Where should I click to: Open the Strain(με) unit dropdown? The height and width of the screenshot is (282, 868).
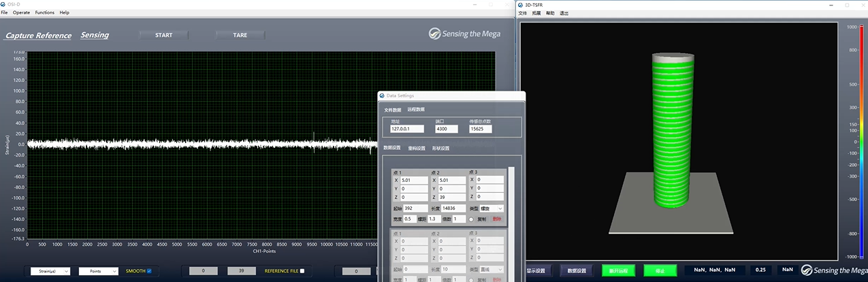[50, 271]
